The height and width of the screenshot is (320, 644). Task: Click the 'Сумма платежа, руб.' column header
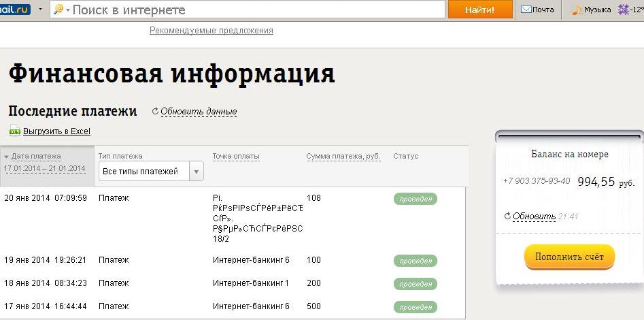(x=343, y=156)
